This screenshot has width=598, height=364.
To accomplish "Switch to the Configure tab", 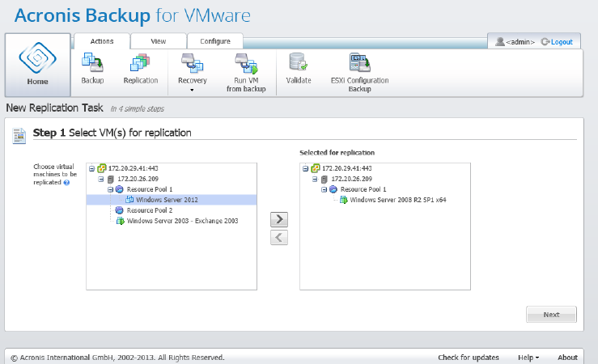I will pyautogui.click(x=215, y=41).
